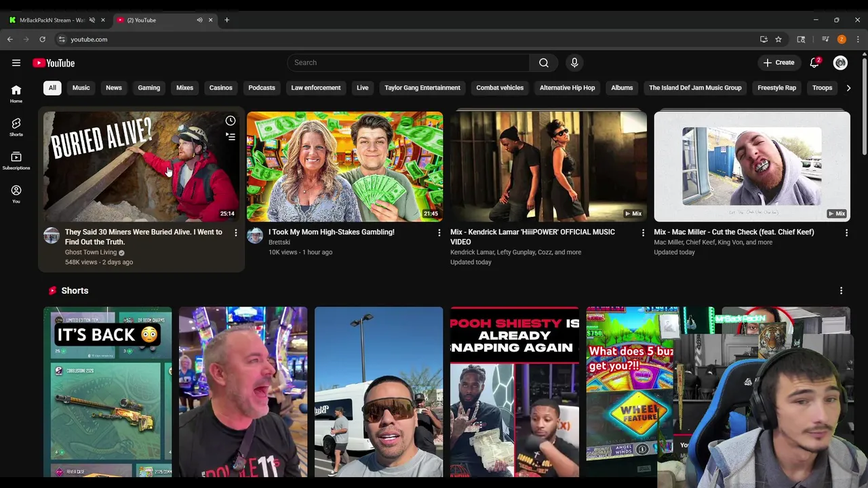Screen dimensions: 868x488
Task: Open the money-themed gambling video thumbnail
Action: (x=345, y=167)
